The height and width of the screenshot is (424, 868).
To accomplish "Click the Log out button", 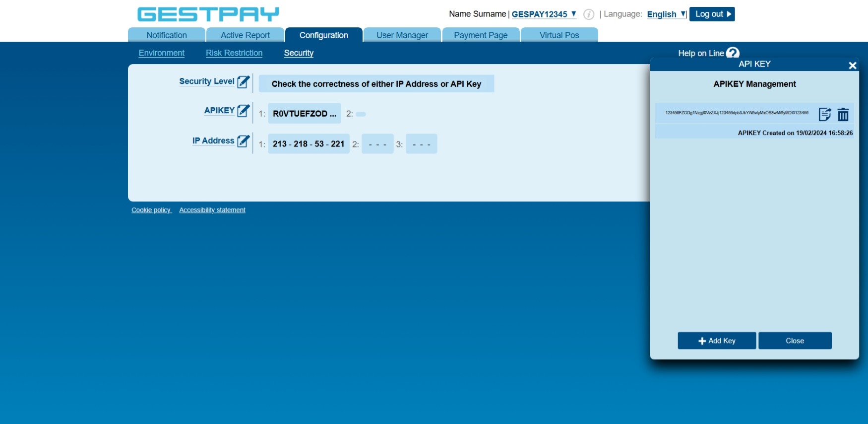I will (712, 14).
